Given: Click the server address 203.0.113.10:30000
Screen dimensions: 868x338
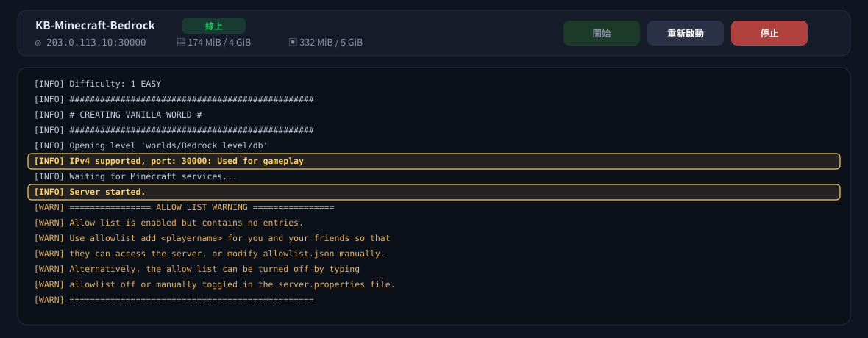Looking at the screenshot, I should [x=96, y=43].
